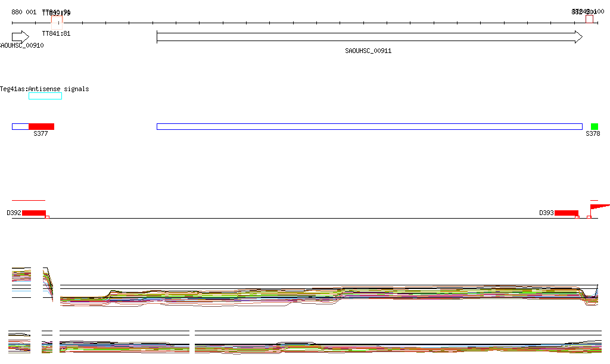The width and height of the screenshot is (610, 364).
Task: Click the blue outlined box left of S377
Action: [x=20, y=126]
